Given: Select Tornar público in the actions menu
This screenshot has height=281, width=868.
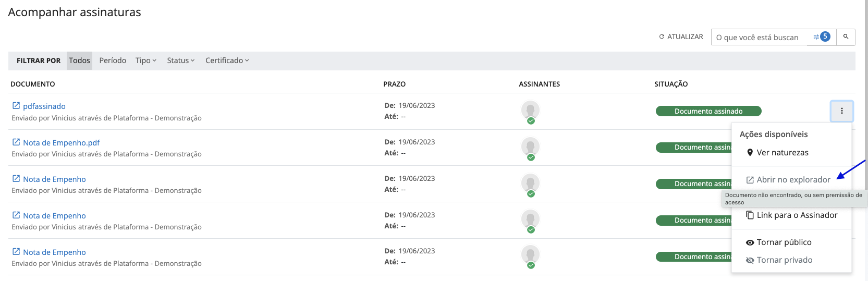Looking at the screenshot, I should click(784, 242).
